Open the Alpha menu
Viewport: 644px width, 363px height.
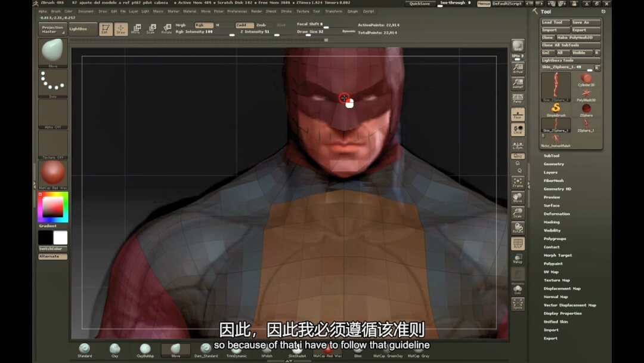click(42, 11)
